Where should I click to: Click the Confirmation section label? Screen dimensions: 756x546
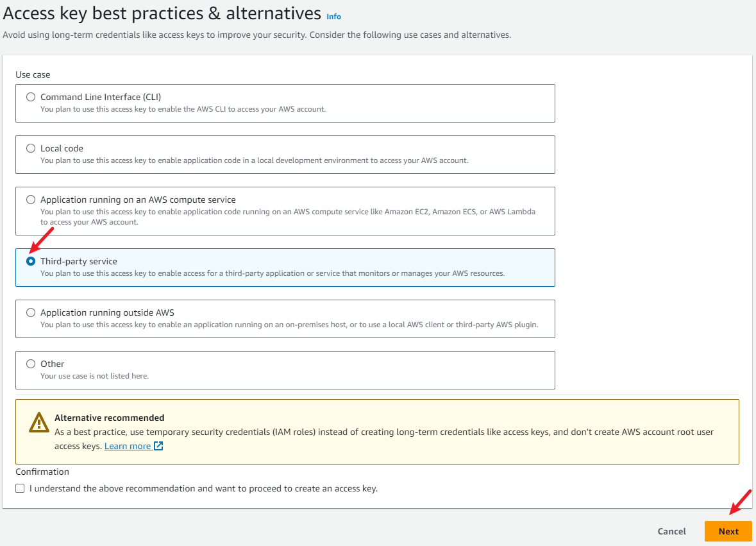point(42,472)
